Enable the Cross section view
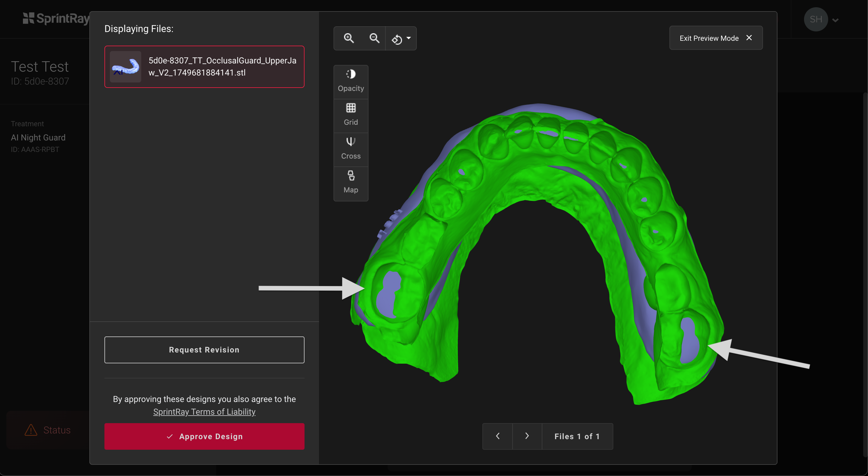Screen dimensions: 868x476 point(351,149)
